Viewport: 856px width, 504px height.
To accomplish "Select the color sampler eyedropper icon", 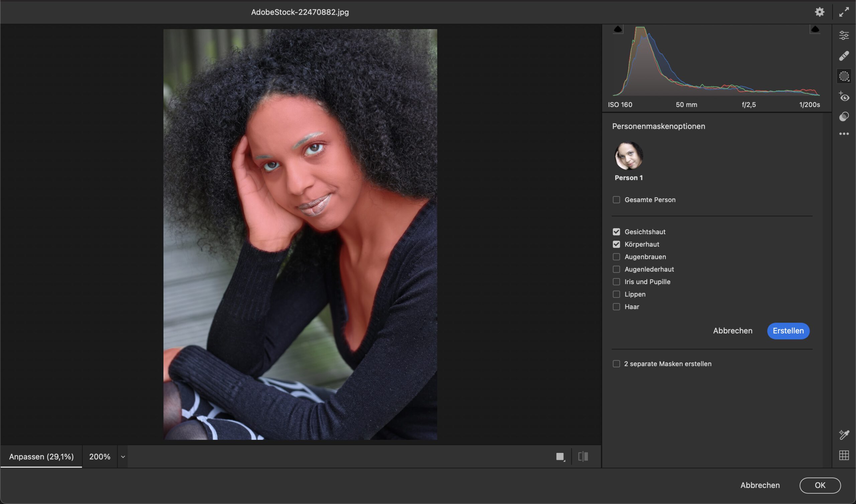I will pyautogui.click(x=844, y=435).
